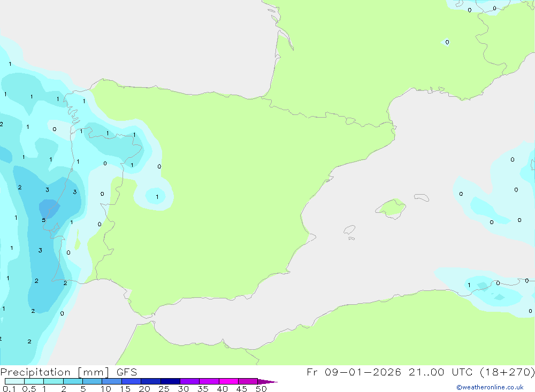Click the weatheronline.co.uk copyright link
Image resolution: width=535 pixels, height=392 pixels.
pos(490,387)
